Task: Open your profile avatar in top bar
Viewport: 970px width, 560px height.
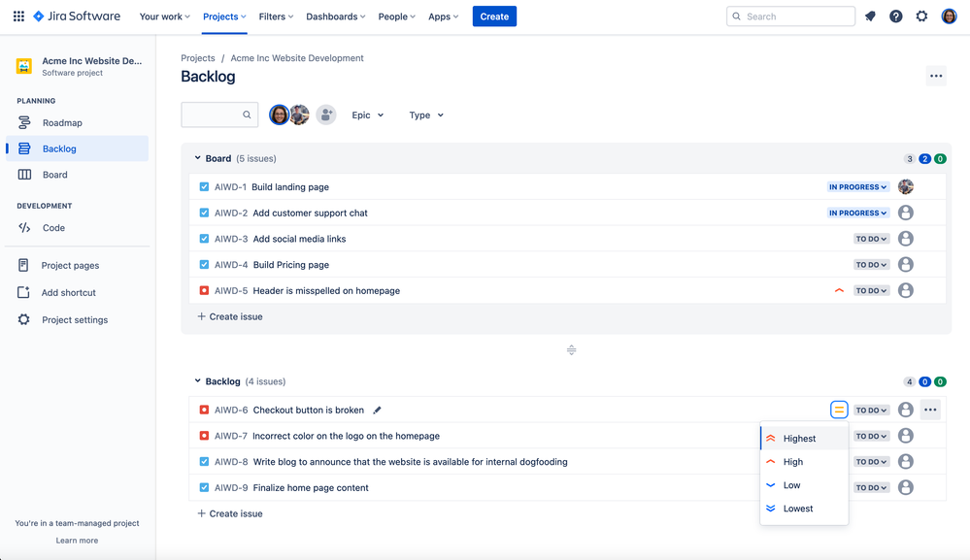Action: pos(949,16)
